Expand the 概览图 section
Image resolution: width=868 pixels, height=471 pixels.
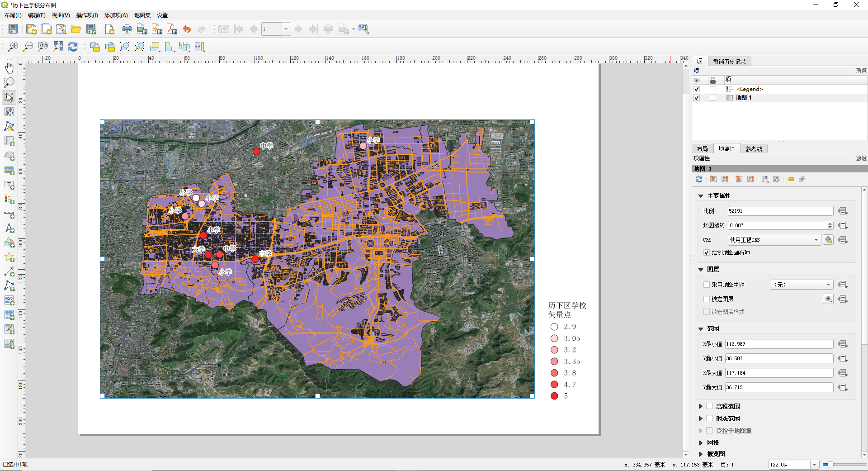pos(701,454)
